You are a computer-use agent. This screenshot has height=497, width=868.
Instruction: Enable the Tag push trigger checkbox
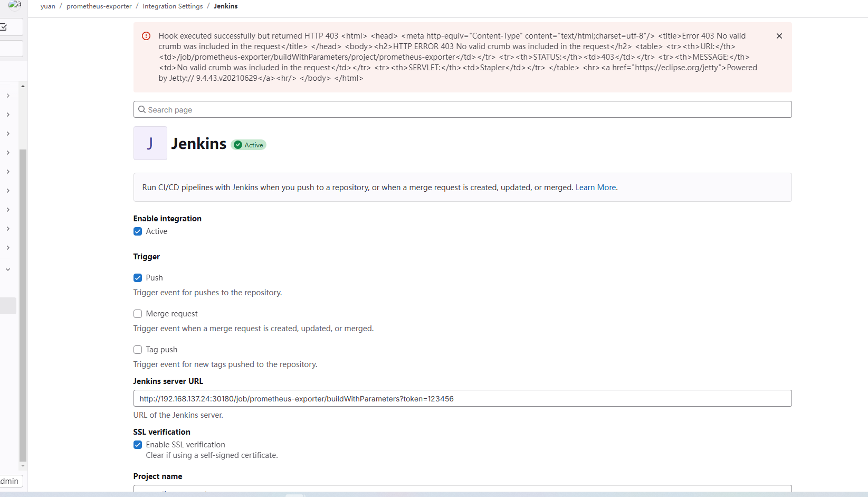click(138, 350)
